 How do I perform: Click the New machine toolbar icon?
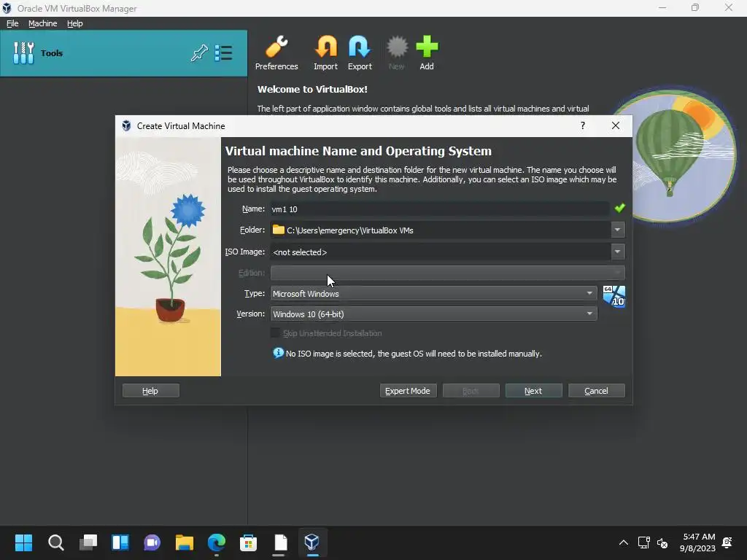(x=396, y=53)
